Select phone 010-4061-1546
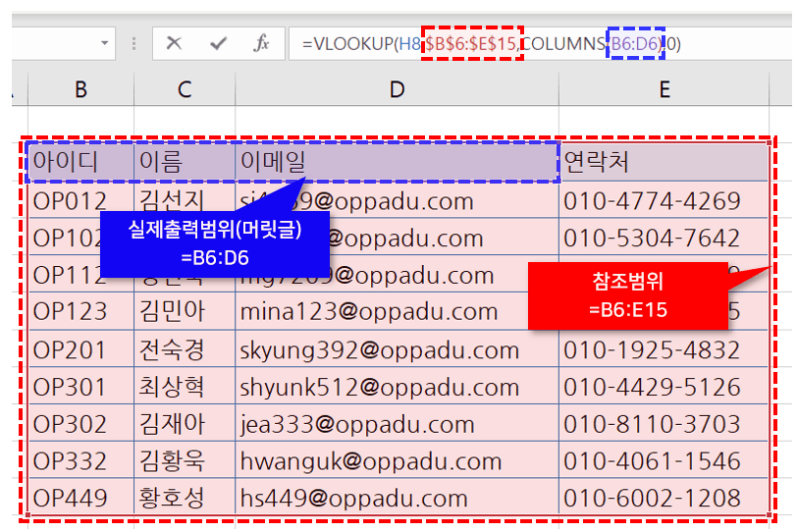Viewport: 797px width, 532px height. point(664,460)
